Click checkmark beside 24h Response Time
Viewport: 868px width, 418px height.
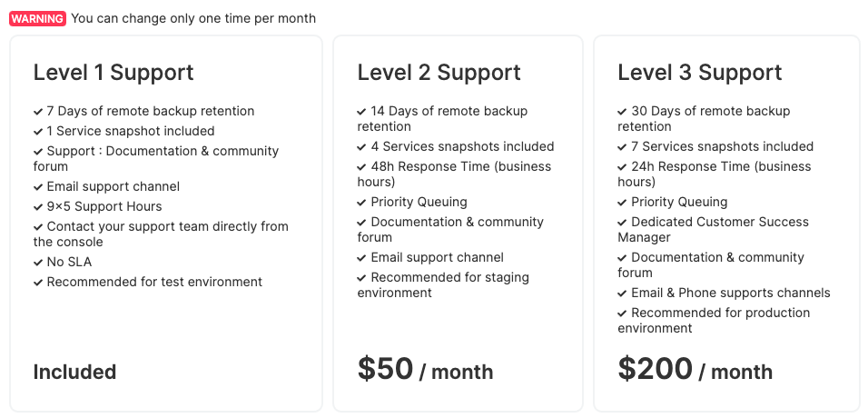coord(623,167)
